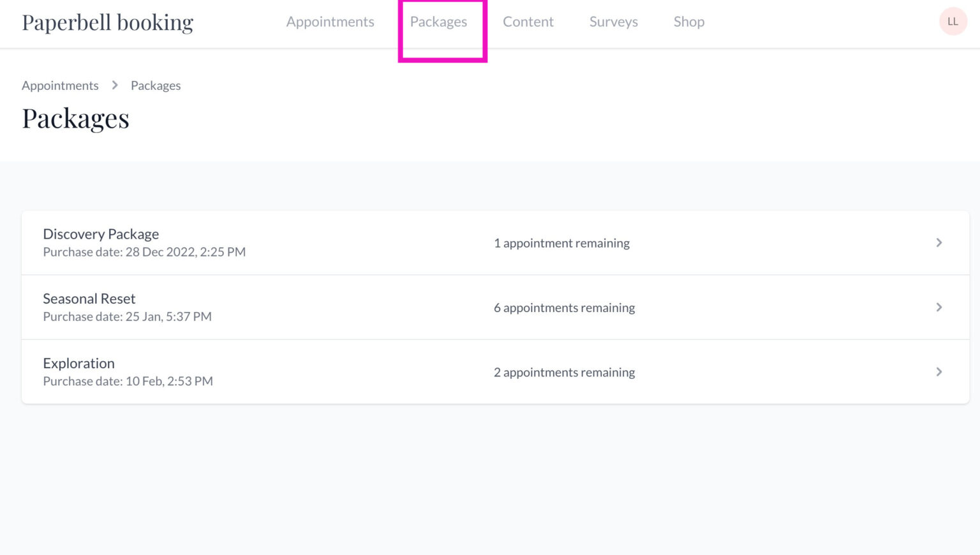The width and height of the screenshot is (980, 555).
Task: Expand the Discovery Package row chevron
Action: (x=939, y=242)
